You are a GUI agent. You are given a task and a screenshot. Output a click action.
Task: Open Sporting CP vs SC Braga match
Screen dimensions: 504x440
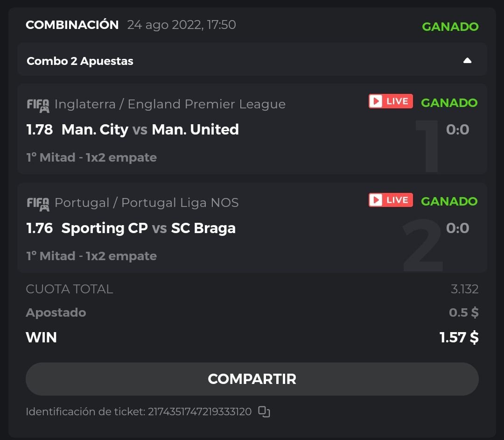coord(148,228)
